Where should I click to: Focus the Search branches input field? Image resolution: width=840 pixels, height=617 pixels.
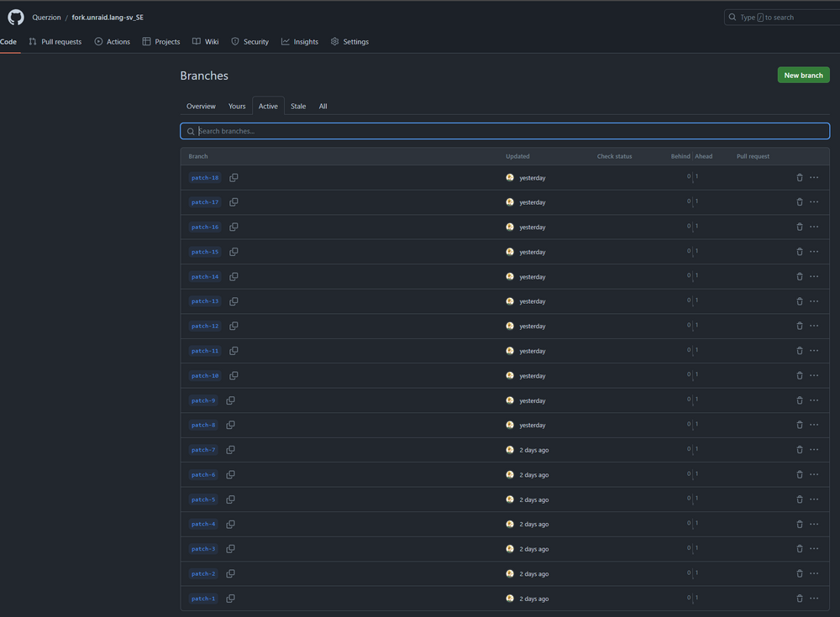point(505,131)
